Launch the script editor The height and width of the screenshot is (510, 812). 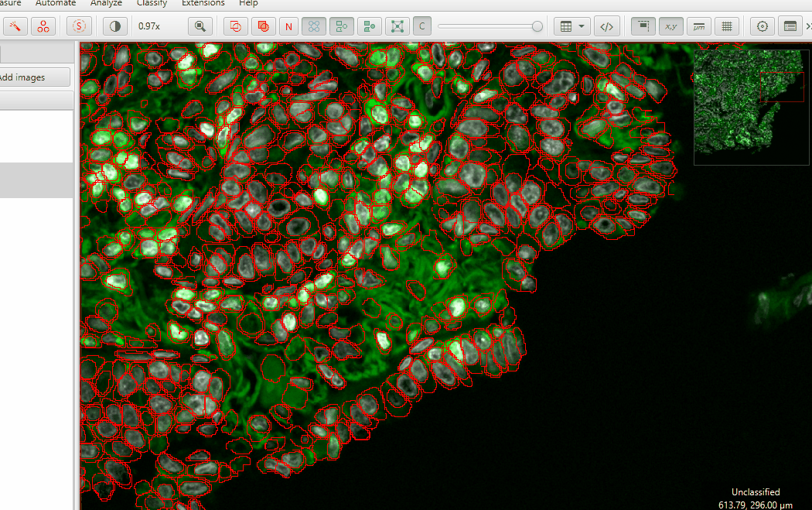607,26
